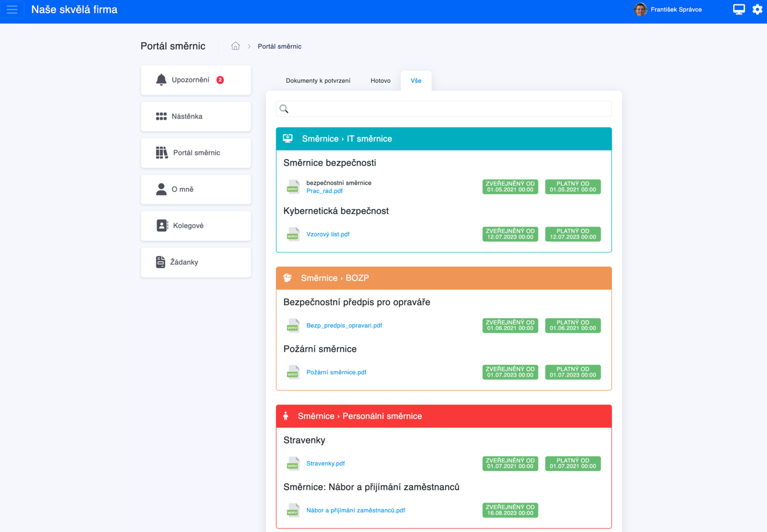Open the Vzorový list.pdf link

(x=328, y=234)
